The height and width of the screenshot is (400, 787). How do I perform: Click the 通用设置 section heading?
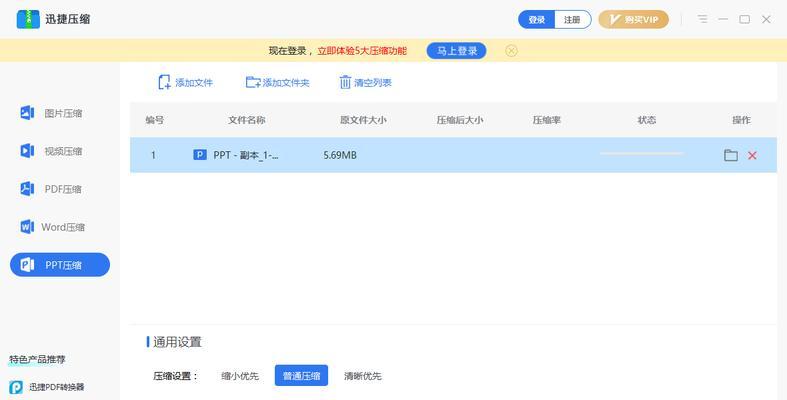[177, 342]
